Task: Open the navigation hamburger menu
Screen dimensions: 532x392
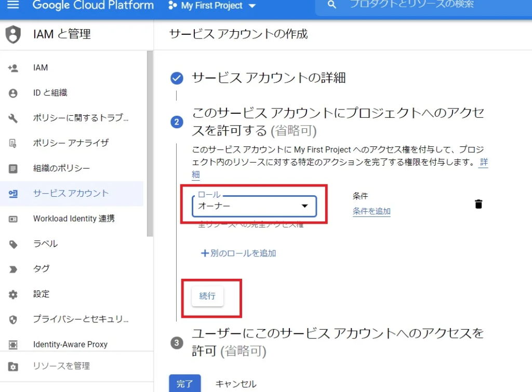Action: pos(13,6)
